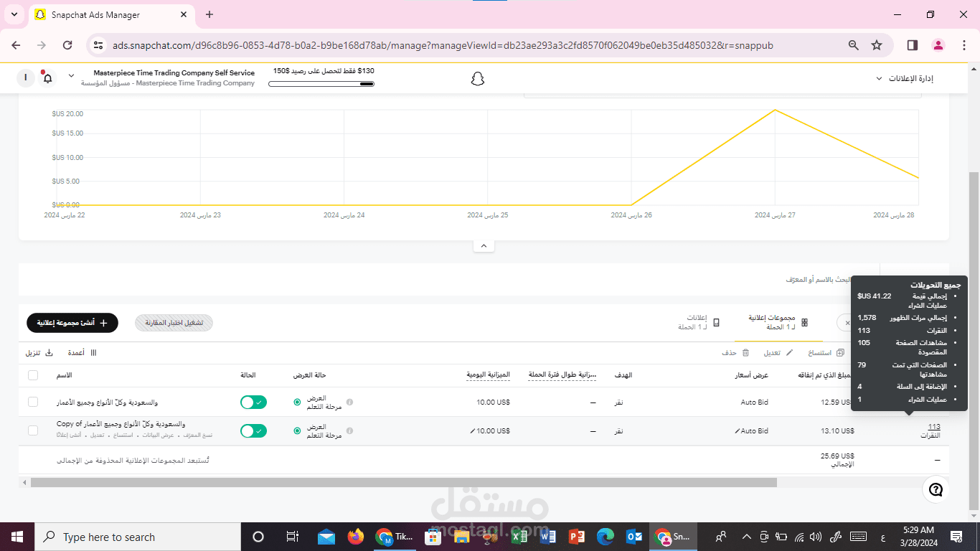Click the page vertical scrollbar

[974, 341]
